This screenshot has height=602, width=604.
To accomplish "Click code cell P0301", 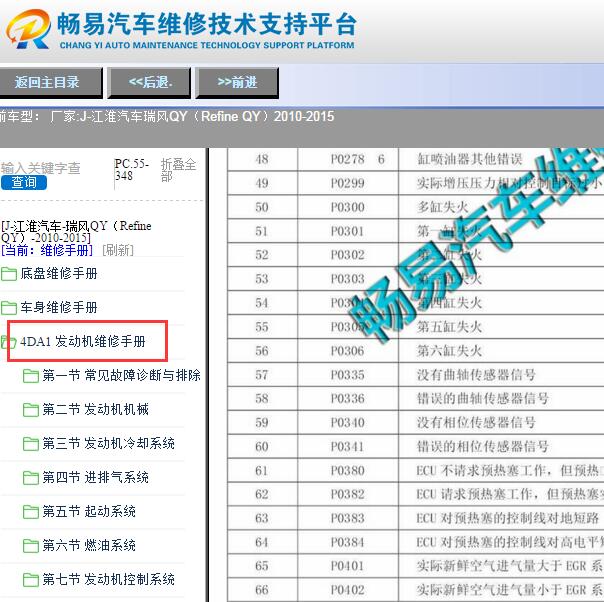I will [348, 231].
